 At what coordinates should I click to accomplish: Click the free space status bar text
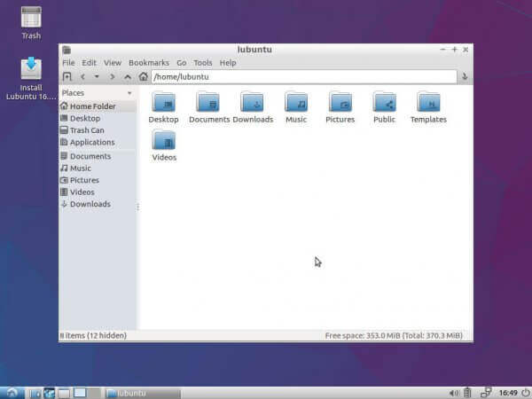394,335
